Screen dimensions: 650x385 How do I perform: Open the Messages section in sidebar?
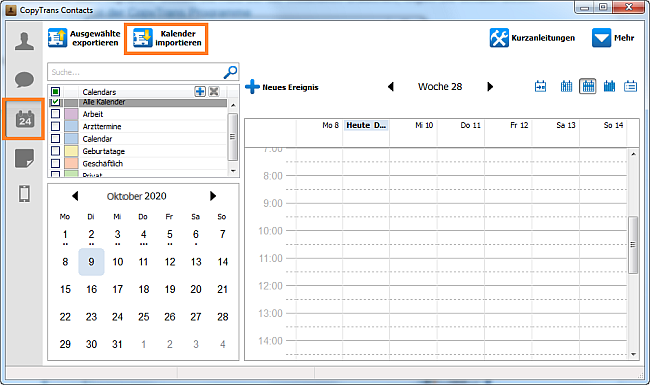click(x=24, y=79)
